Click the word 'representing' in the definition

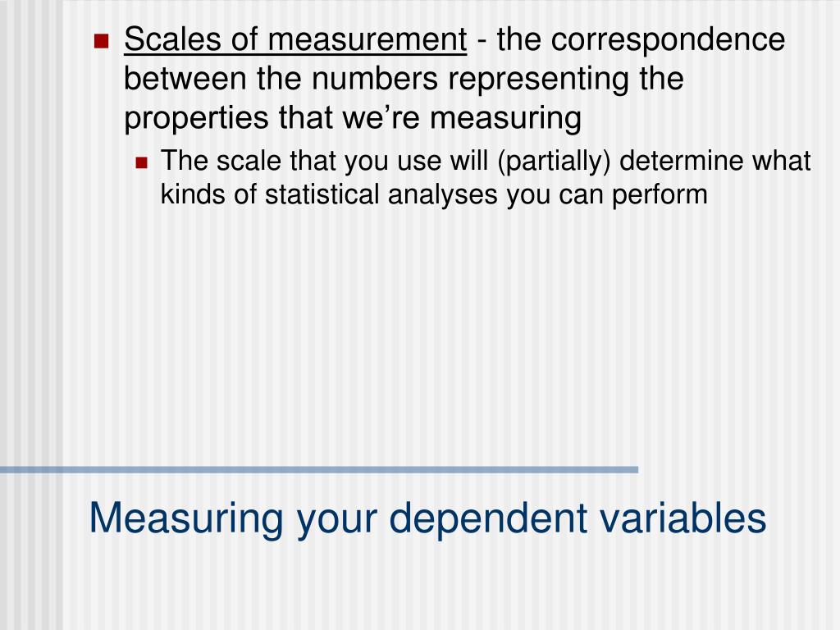[538, 80]
